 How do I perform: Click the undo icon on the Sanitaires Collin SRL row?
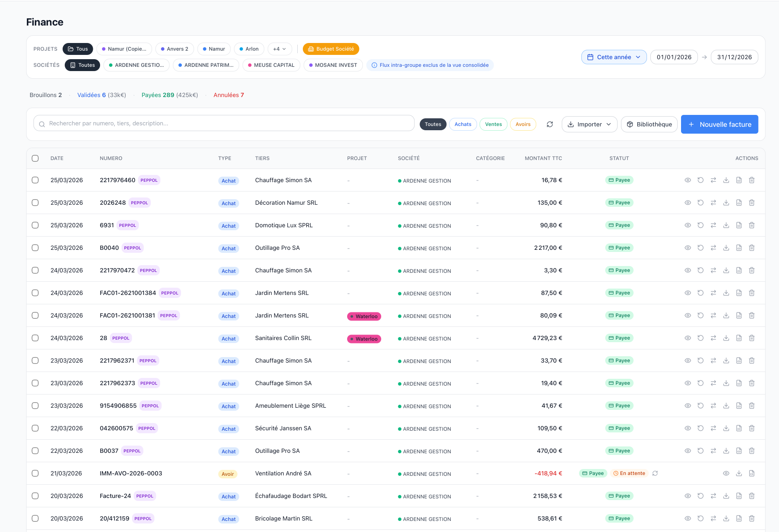coord(701,338)
